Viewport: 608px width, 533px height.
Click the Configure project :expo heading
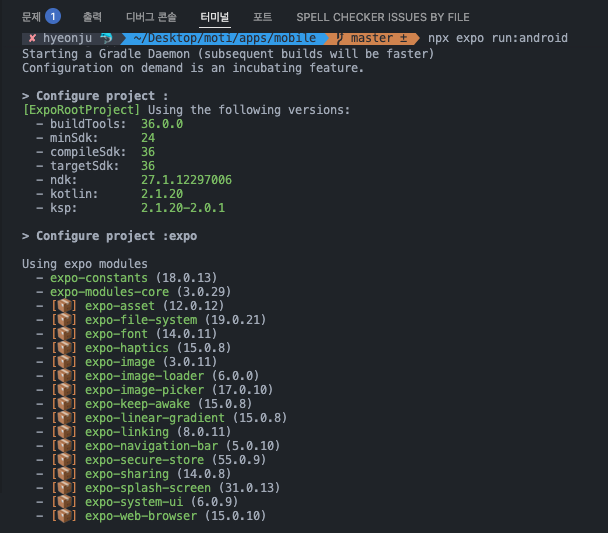click(x=109, y=236)
